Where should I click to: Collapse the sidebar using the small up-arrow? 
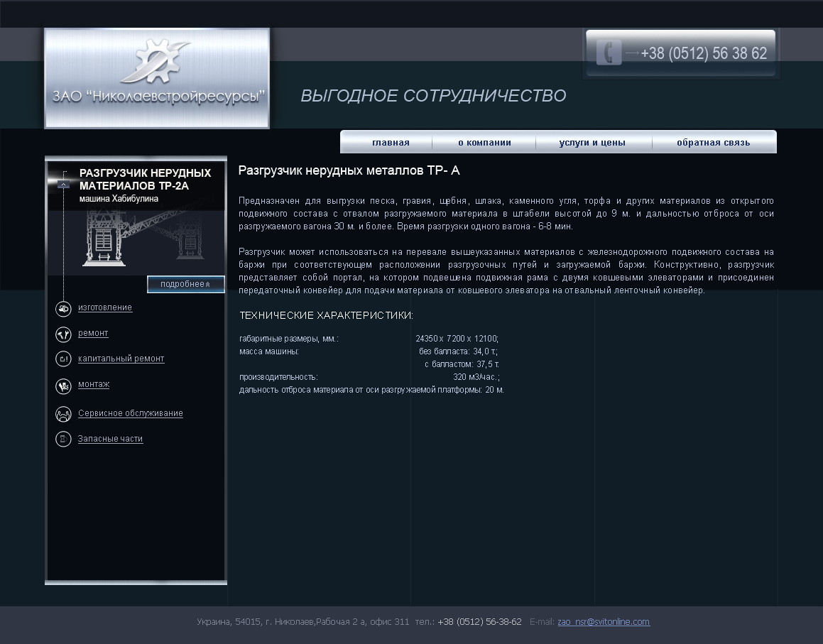click(63, 184)
